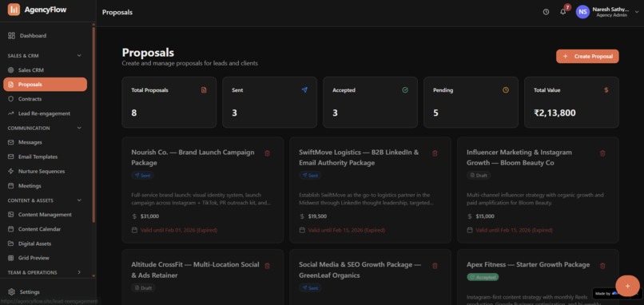Click the Total Value dollar icon

606,90
